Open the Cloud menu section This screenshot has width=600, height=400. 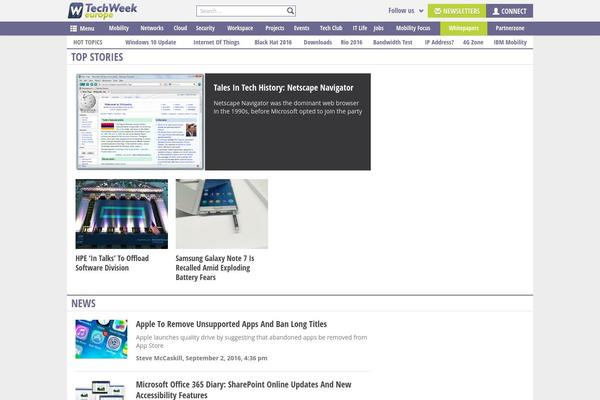[x=180, y=28]
